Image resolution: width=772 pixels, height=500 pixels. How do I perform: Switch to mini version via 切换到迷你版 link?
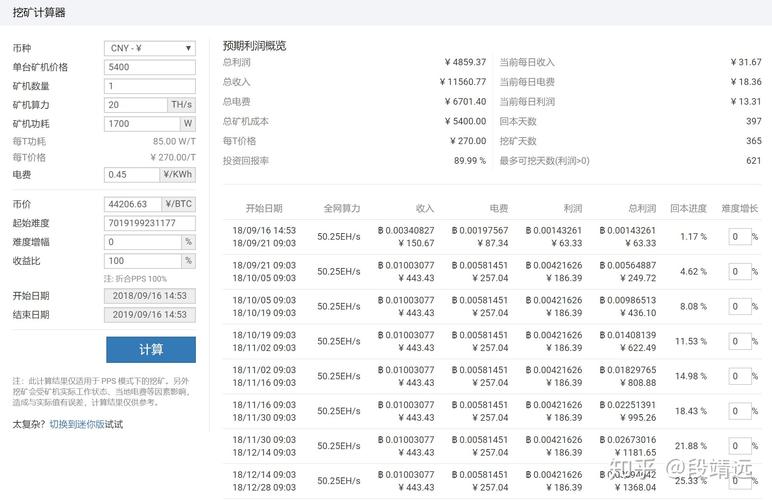coord(77,424)
